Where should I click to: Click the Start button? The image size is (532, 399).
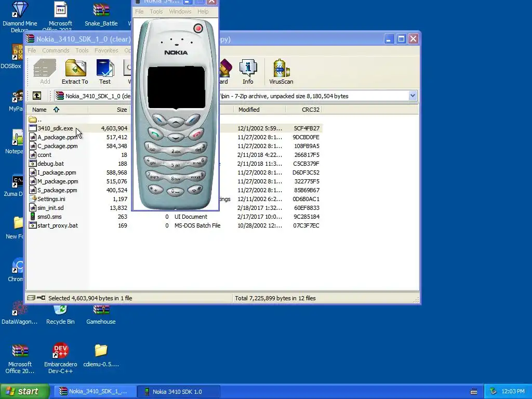click(x=24, y=391)
